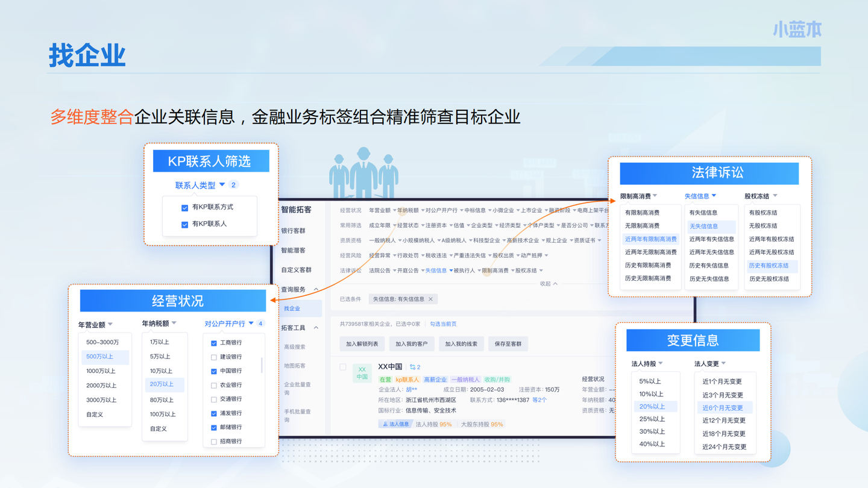Screen dimensions: 868x488
Task: Check 建设银行 checkbox
Action: 214,357
